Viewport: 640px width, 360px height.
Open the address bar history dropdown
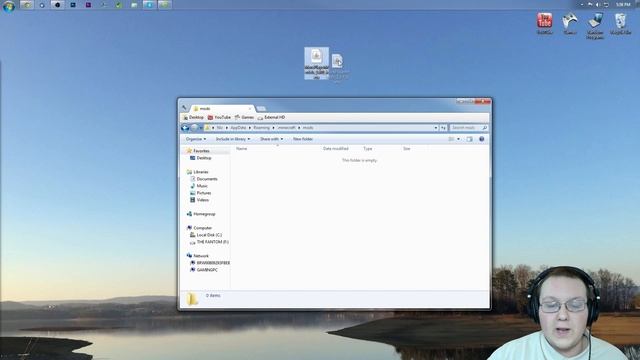click(x=436, y=128)
